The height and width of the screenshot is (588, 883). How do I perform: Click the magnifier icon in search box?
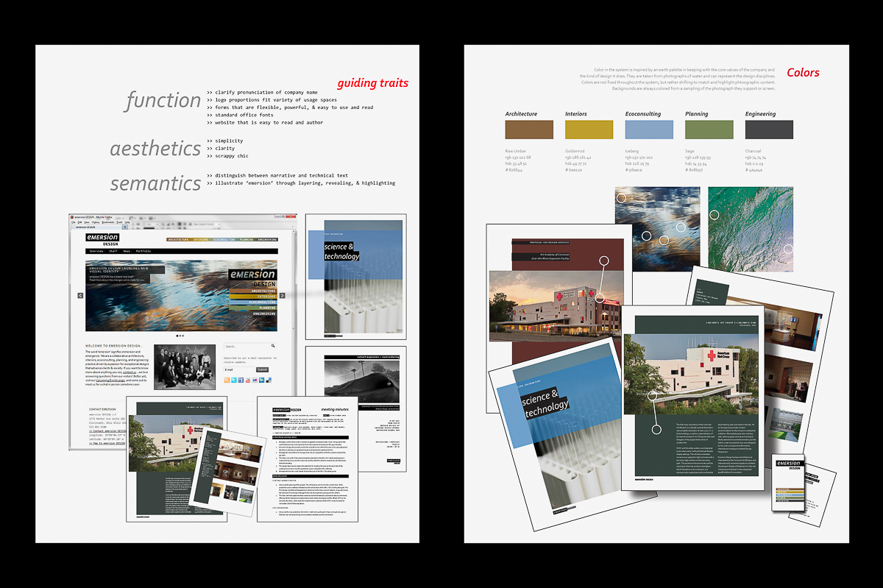[x=273, y=346]
